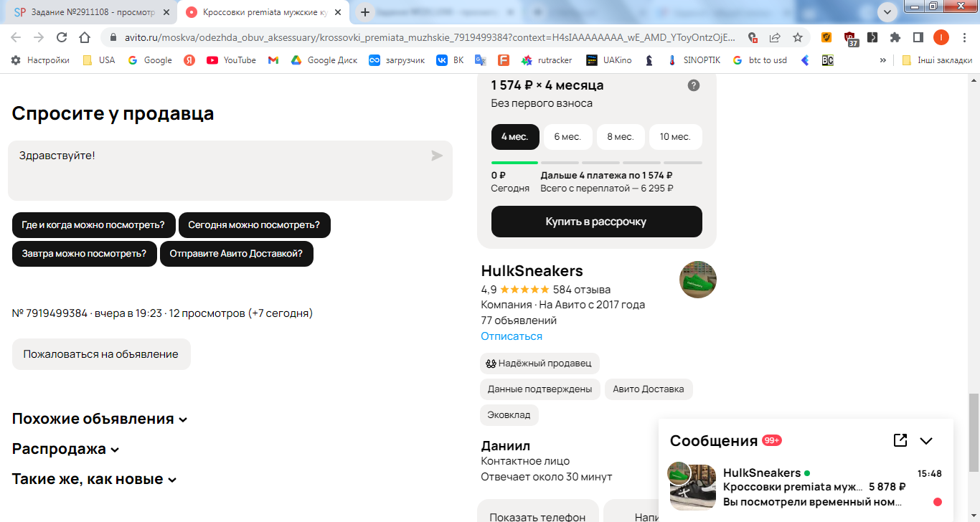Image resolution: width=980 pixels, height=522 pixels.
Task: Click the page vertical scrollbar thumb
Action: (x=974, y=432)
